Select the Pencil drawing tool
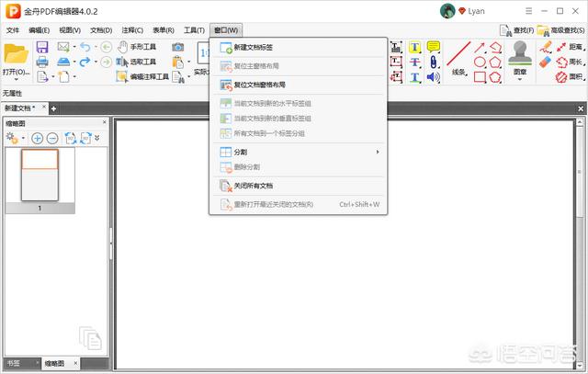This screenshot has width=588, height=374. coord(546,47)
